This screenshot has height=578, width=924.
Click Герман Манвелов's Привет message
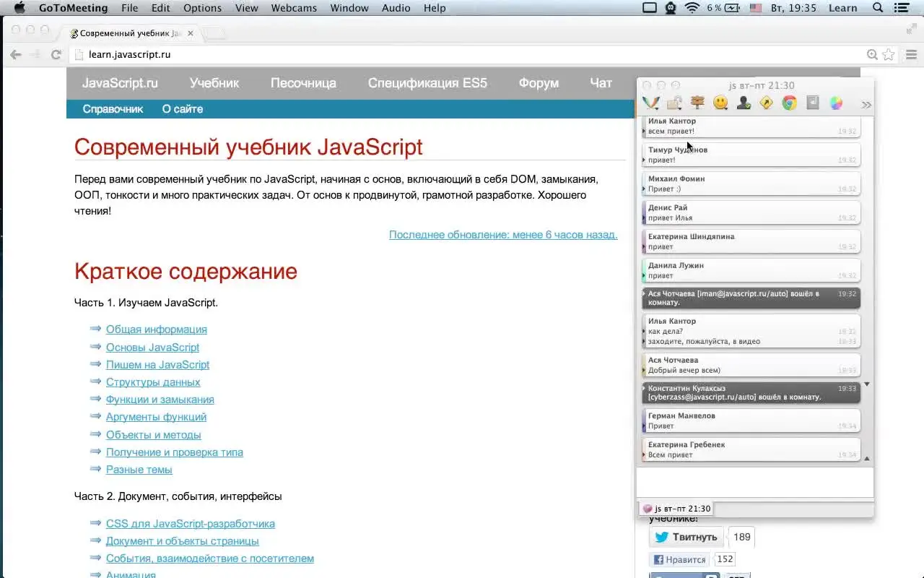[751, 420]
